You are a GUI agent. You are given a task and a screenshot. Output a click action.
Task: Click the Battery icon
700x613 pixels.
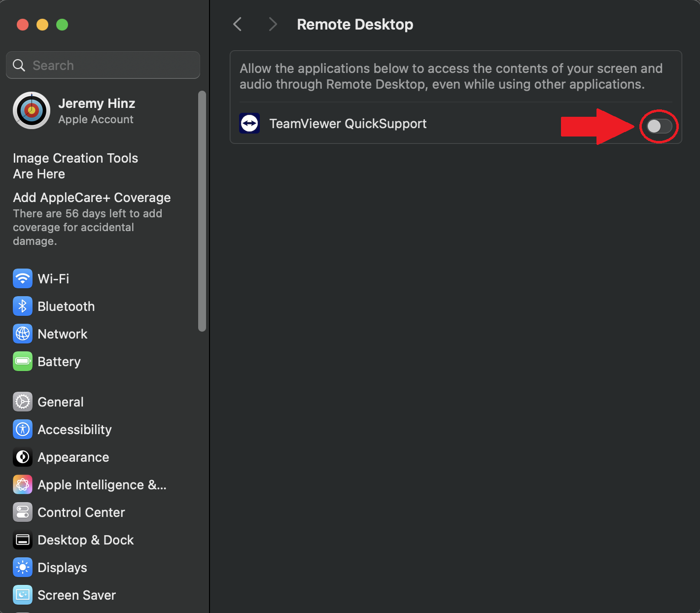tap(22, 361)
